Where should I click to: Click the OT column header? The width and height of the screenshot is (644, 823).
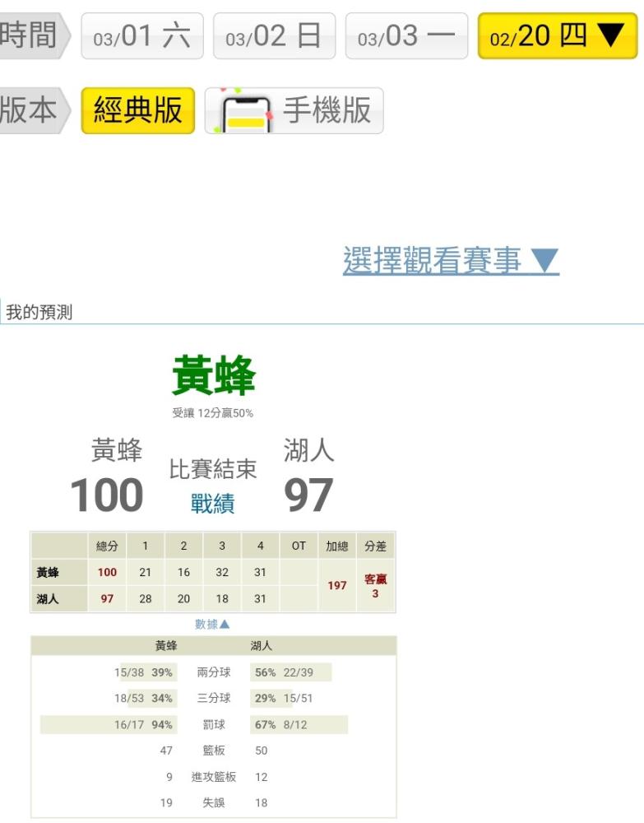[299, 546]
